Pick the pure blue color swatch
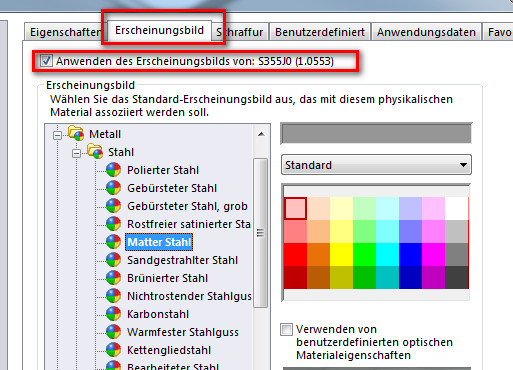 point(410,254)
